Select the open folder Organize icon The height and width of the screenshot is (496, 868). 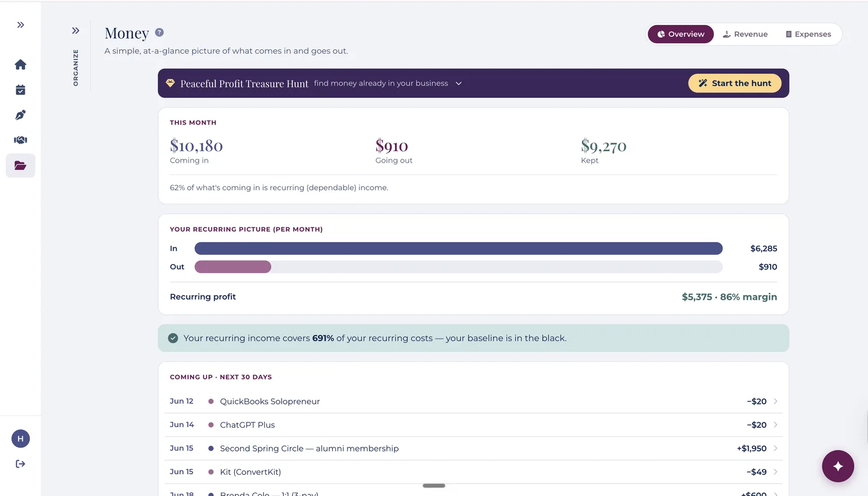point(21,165)
